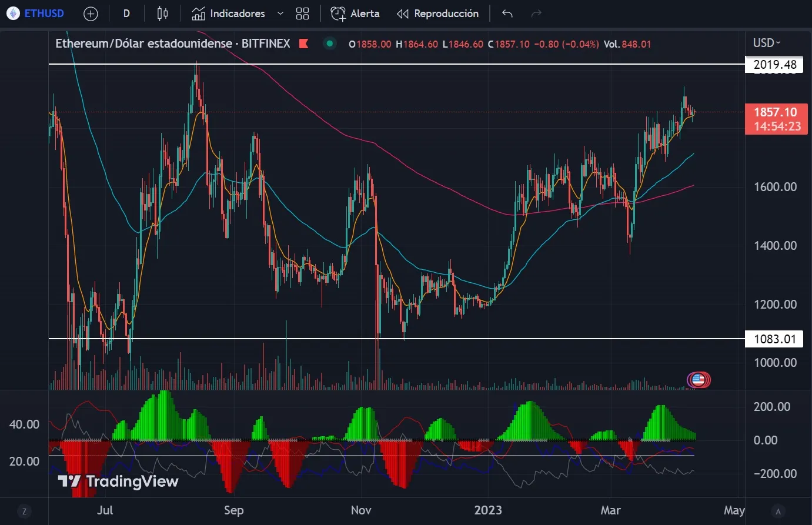Screen dimensions: 812x525
Task: Create an Alerta
Action: 355,14
